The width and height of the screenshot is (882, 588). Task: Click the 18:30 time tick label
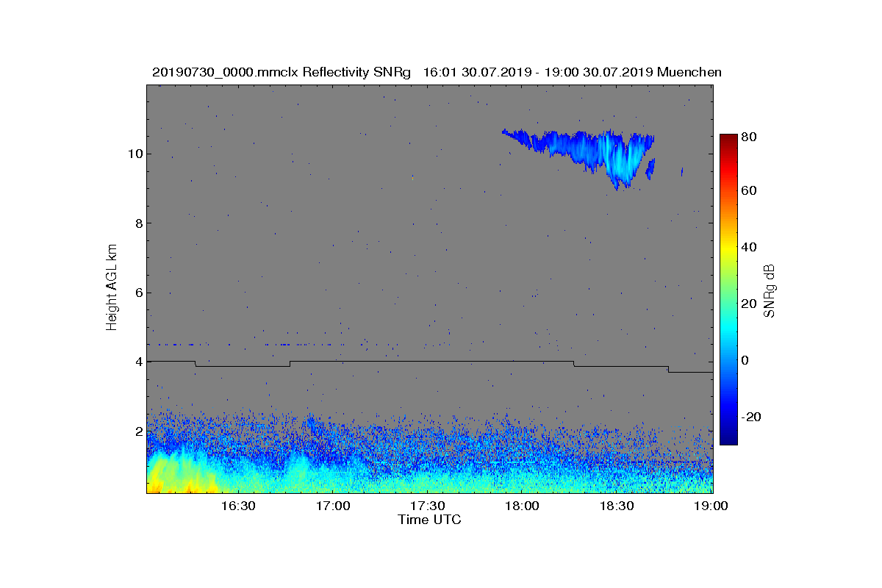tap(617, 506)
